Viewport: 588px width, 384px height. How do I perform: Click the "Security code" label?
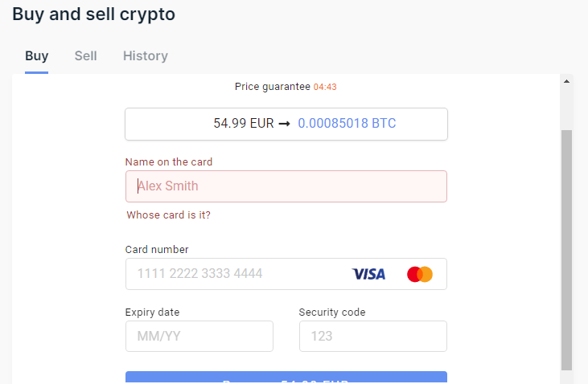pos(331,312)
